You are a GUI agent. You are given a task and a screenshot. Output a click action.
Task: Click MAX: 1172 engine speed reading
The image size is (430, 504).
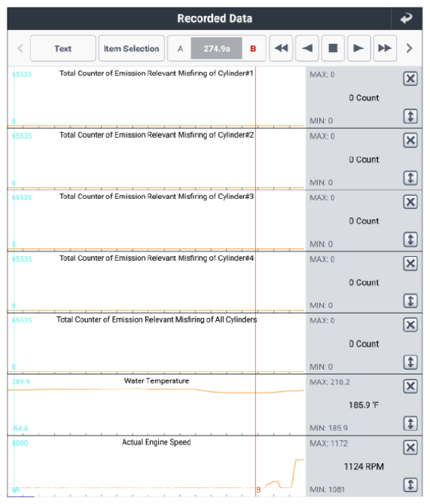coord(329,444)
